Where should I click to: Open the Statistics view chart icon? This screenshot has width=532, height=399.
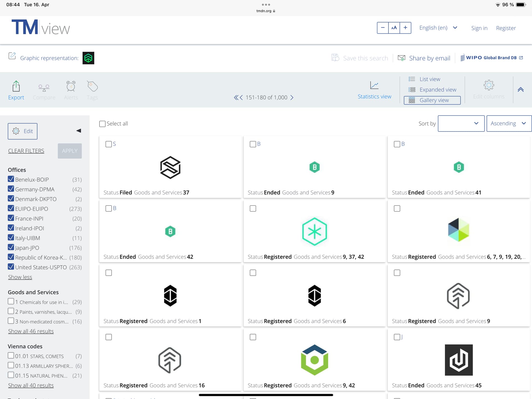click(x=374, y=85)
